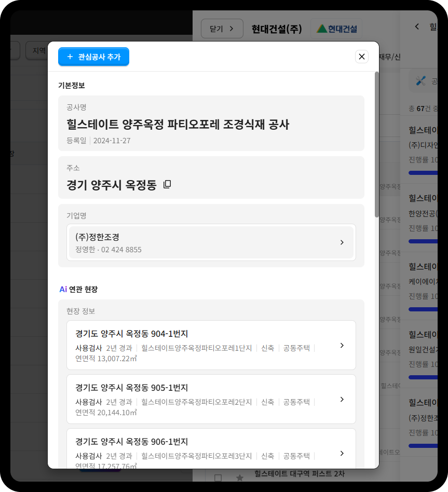Close the construction detail modal
The height and width of the screenshot is (492, 448).
362,57
